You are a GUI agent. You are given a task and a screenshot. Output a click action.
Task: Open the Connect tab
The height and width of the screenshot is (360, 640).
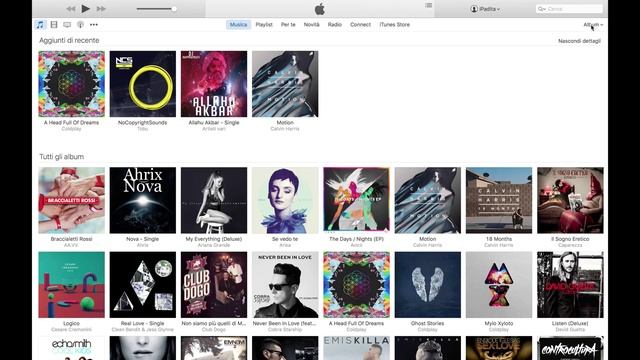(x=360, y=24)
